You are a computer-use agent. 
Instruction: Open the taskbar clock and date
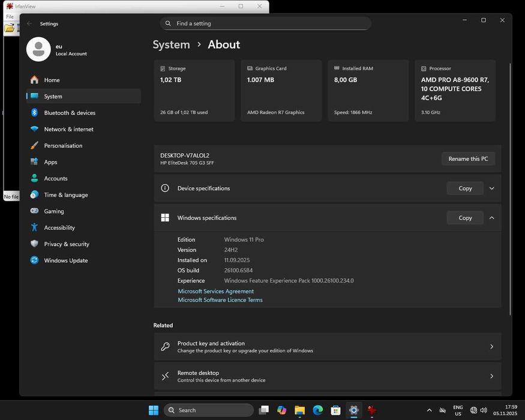click(505, 410)
